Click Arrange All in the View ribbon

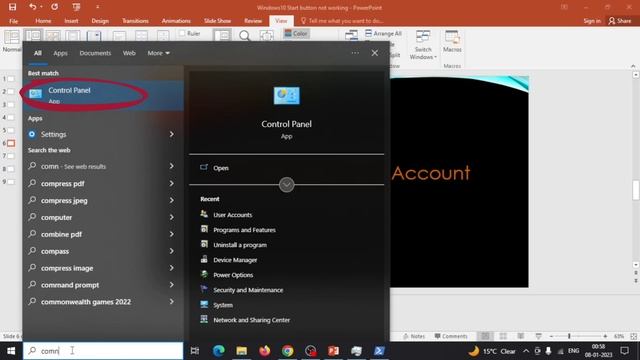click(383, 33)
